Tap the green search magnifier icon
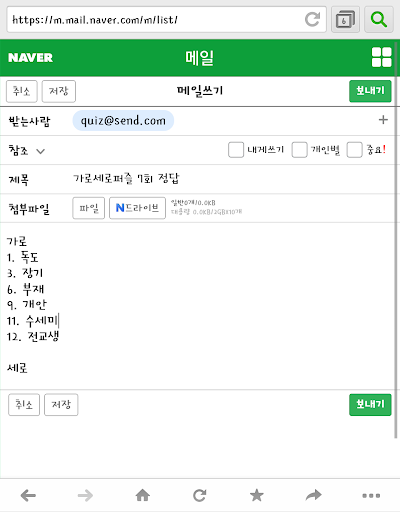 pyautogui.click(x=379, y=19)
